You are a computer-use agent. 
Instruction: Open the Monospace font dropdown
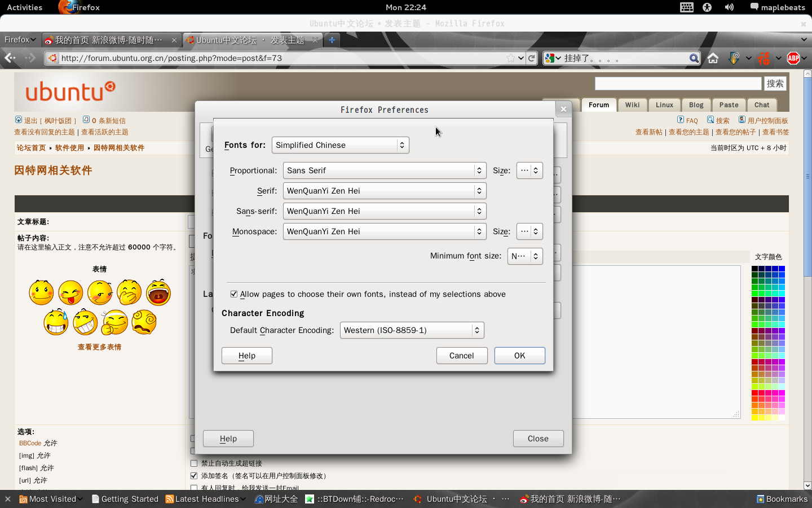[385, 231]
